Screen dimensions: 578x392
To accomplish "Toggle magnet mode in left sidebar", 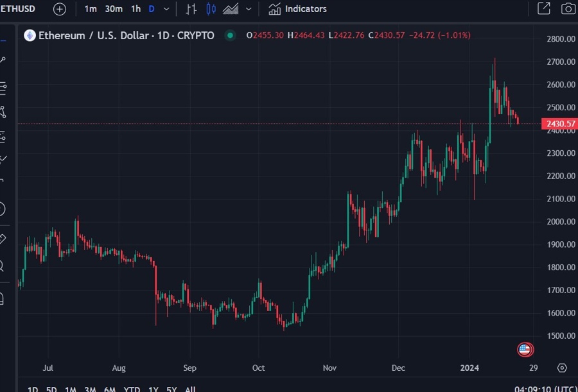I will pyautogui.click(x=2, y=298).
